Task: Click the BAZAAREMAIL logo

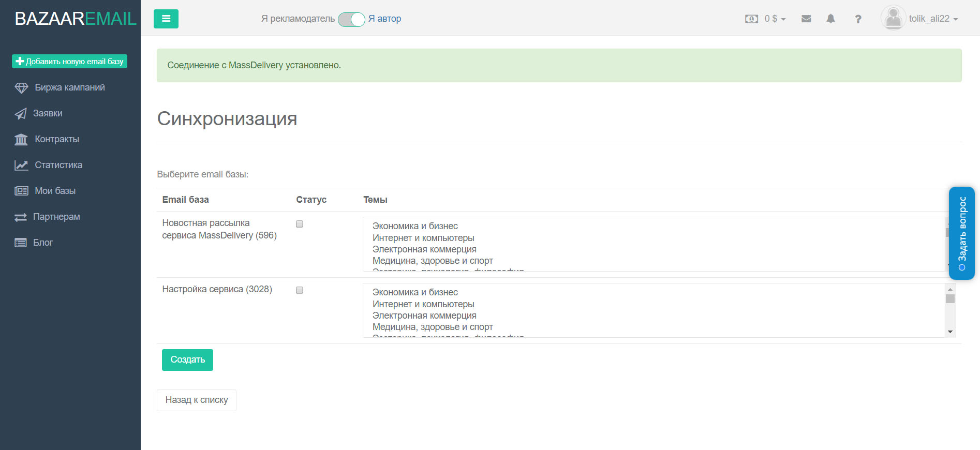Action: [x=76, y=19]
